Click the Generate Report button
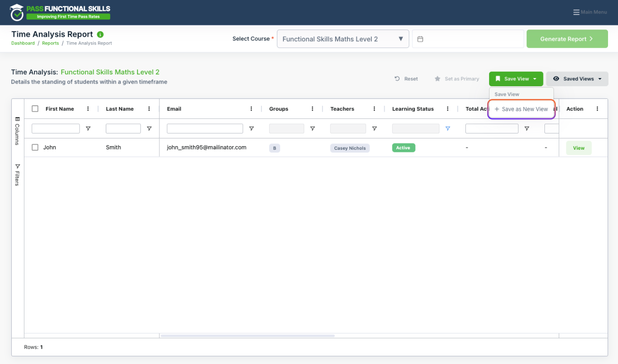618x364 pixels. 567,39
